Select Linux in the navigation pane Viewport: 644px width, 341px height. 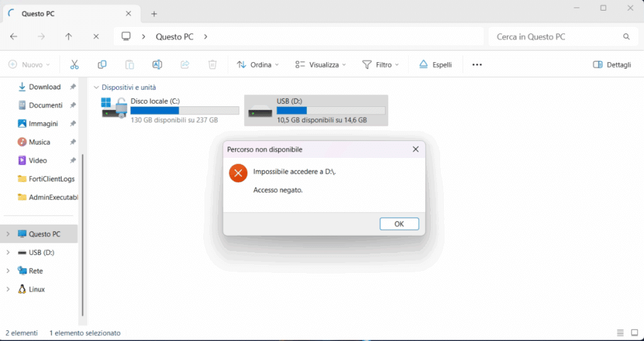pyautogui.click(x=36, y=289)
